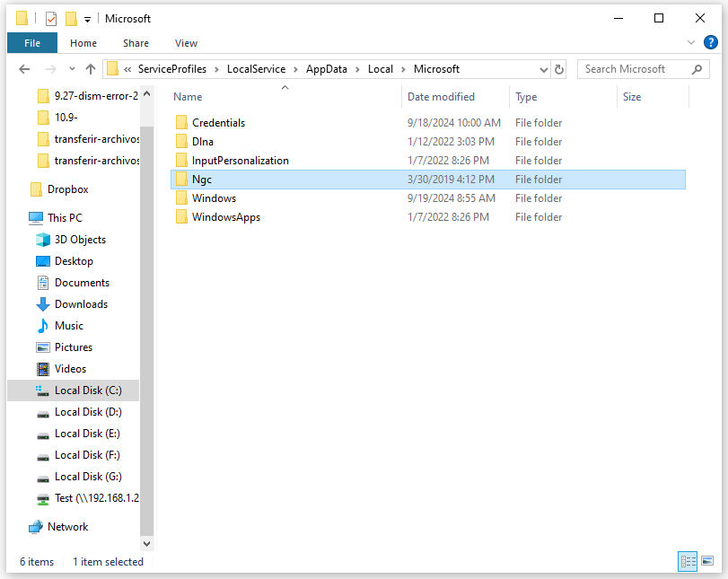Go up one folder level

click(91, 69)
